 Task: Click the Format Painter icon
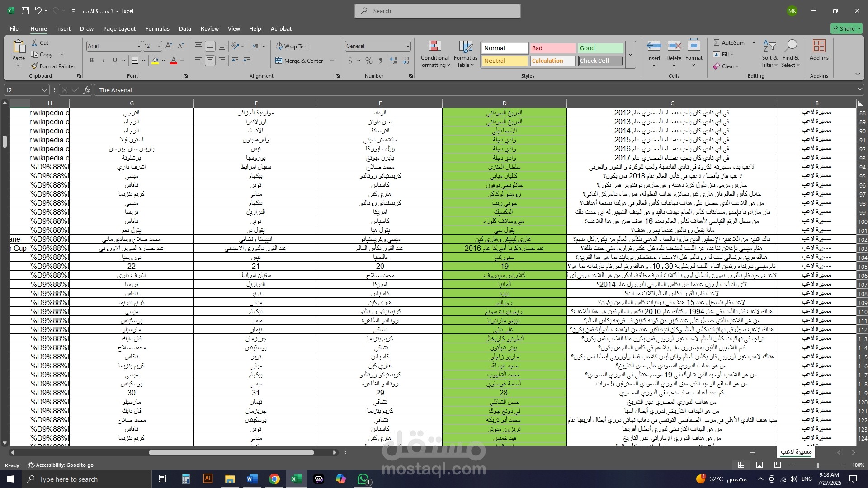[35, 66]
